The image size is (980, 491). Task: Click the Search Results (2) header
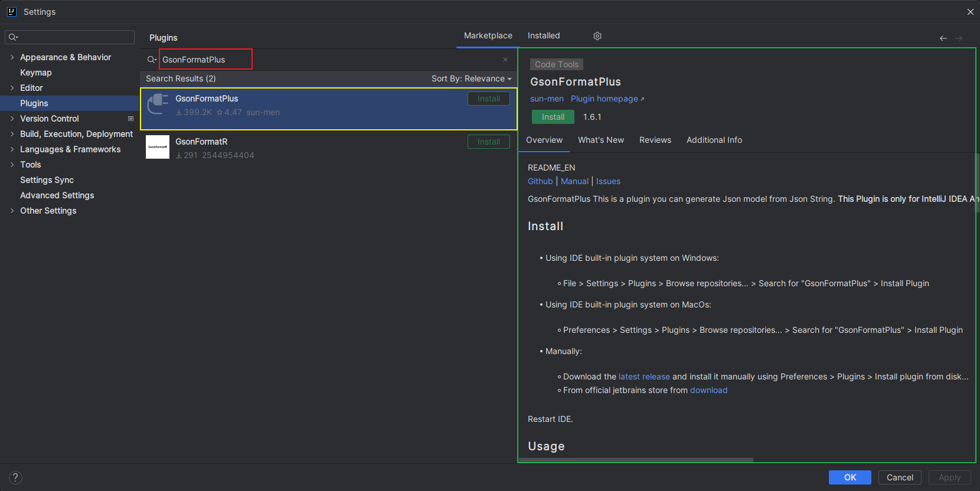click(181, 78)
